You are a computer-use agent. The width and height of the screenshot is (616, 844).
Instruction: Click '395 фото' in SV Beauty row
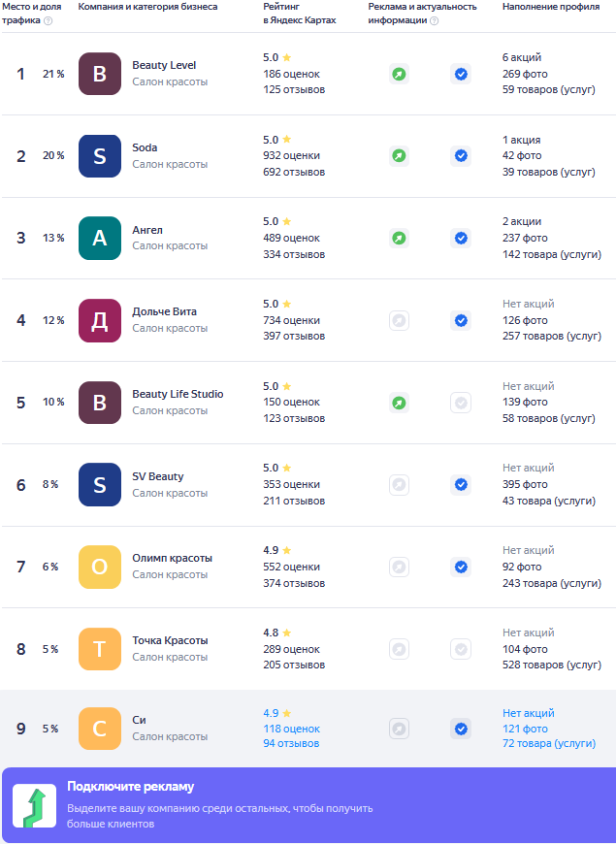click(525, 485)
